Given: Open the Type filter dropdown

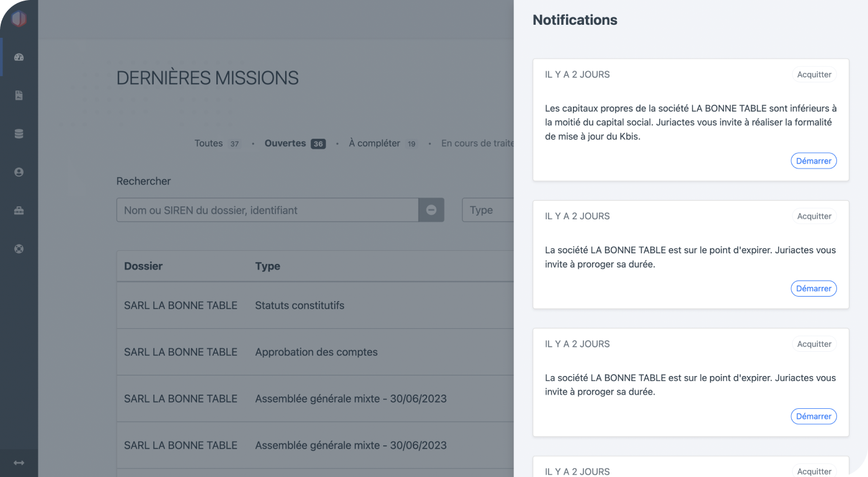Looking at the screenshot, I should click(488, 210).
